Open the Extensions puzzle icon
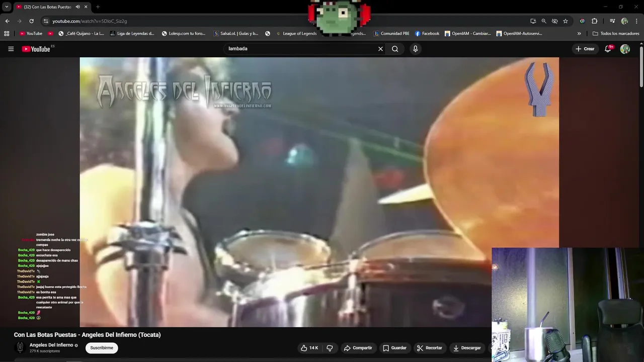 594,21
